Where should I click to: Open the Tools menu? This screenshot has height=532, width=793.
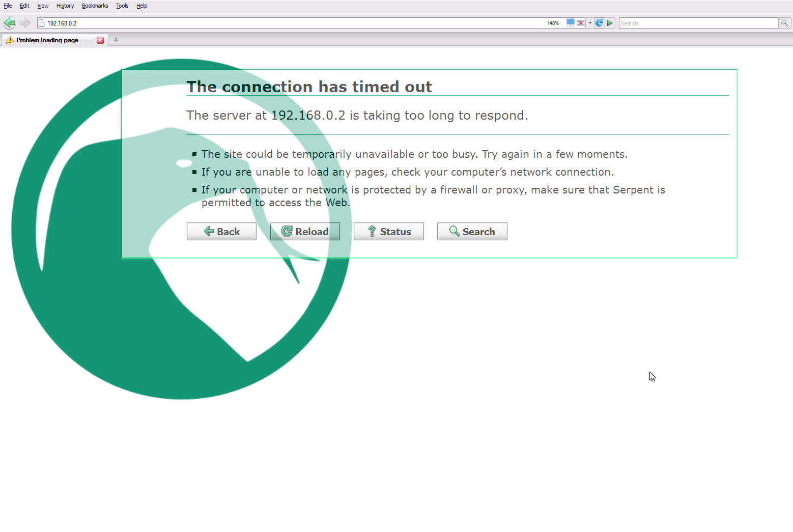pyautogui.click(x=122, y=6)
